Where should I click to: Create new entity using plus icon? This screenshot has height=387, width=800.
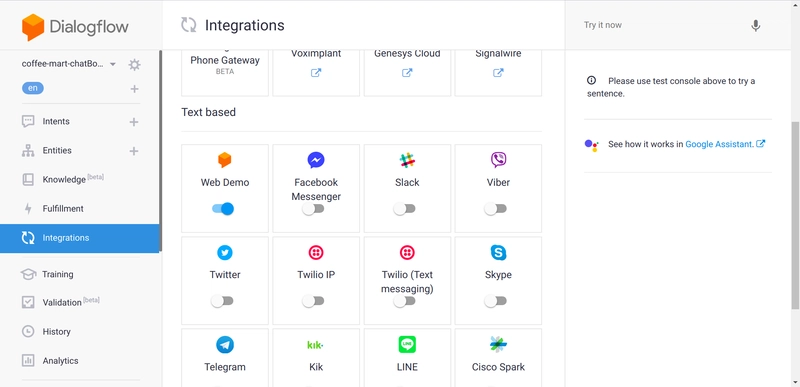[134, 151]
